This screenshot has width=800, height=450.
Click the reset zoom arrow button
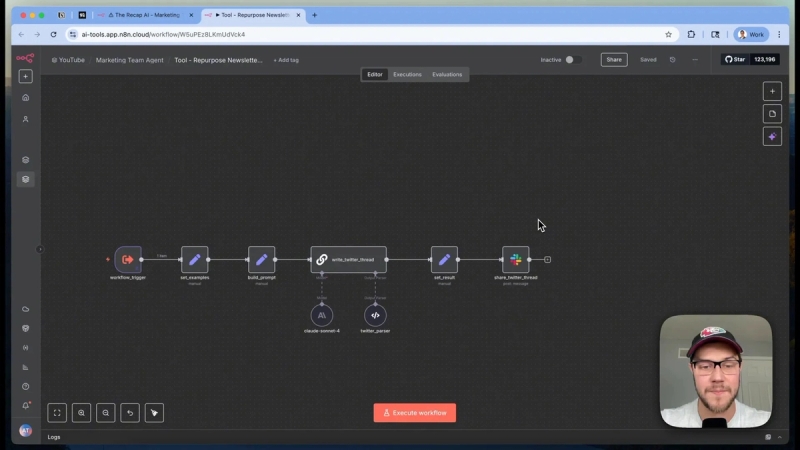tap(130, 413)
